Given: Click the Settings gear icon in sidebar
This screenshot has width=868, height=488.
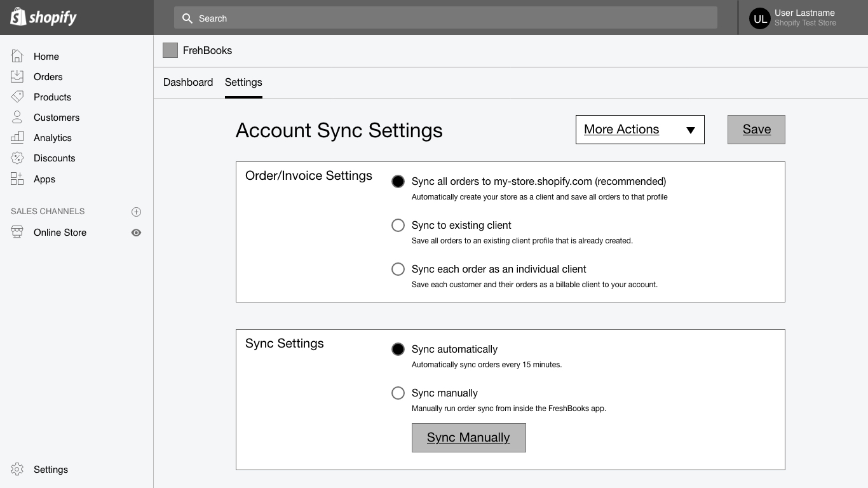Looking at the screenshot, I should click(x=17, y=469).
